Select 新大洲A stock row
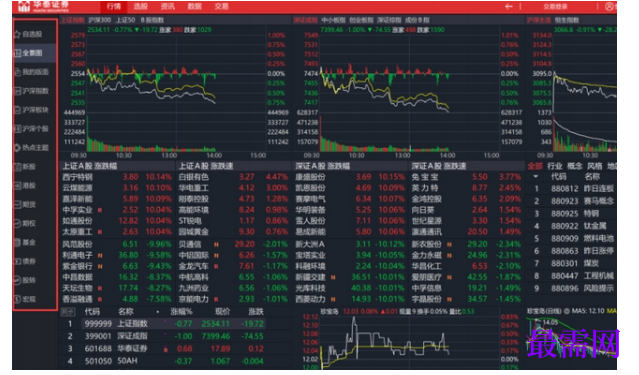Viewport: 639px width, 375px height. tap(350, 244)
